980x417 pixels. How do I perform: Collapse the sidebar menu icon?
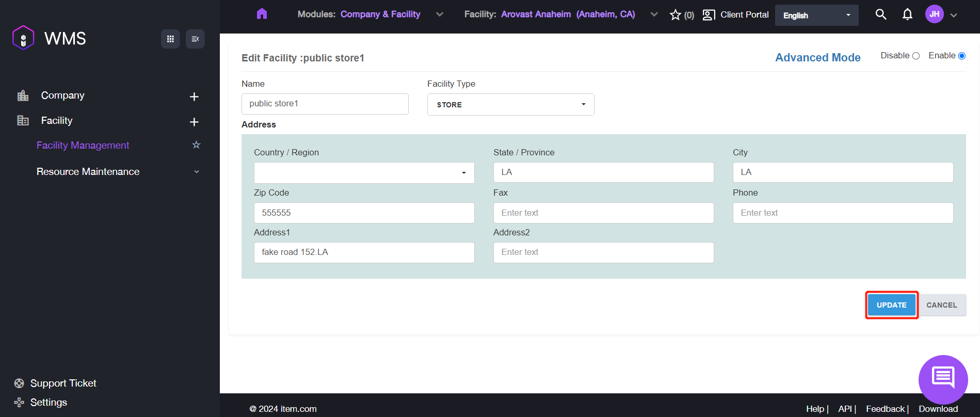[x=195, y=39]
